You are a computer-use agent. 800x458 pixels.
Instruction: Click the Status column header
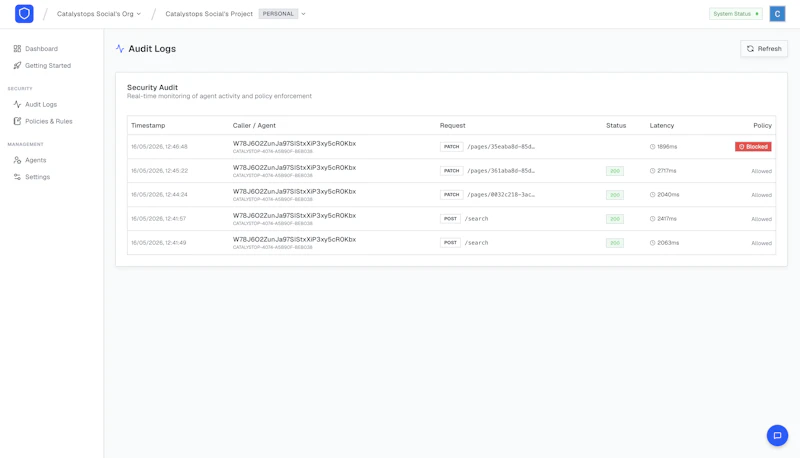coord(616,125)
